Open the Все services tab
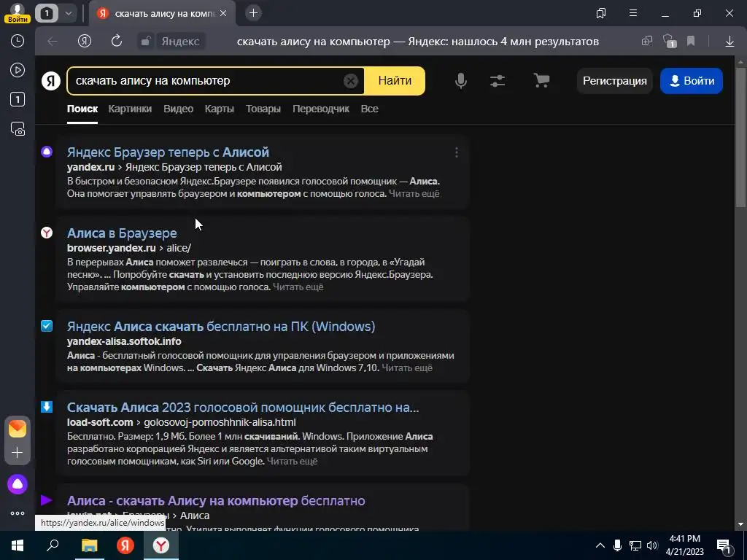The image size is (747, 560). click(370, 109)
